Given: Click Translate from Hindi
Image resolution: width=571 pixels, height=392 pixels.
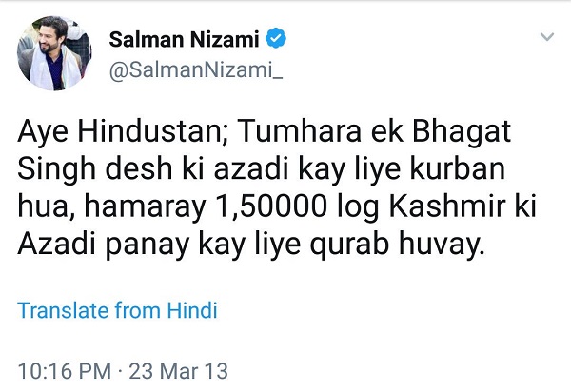Looking at the screenshot, I should click(118, 310).
